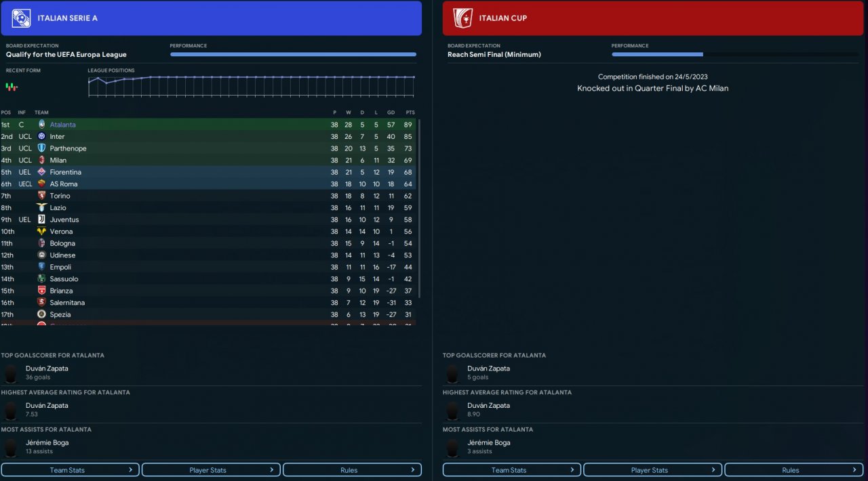The width and height of the screenshot is (868, 481).
Task: Click the Lazio club badge icon
Action: tap(41, 208)
